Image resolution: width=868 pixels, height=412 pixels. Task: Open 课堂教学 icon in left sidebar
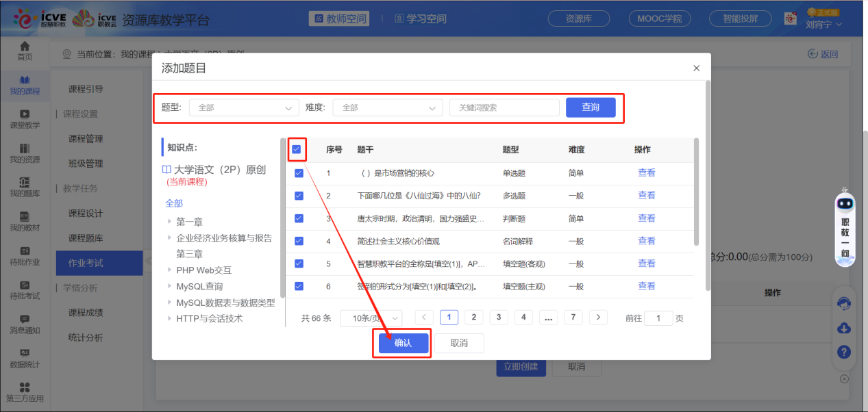coord(25,119)
